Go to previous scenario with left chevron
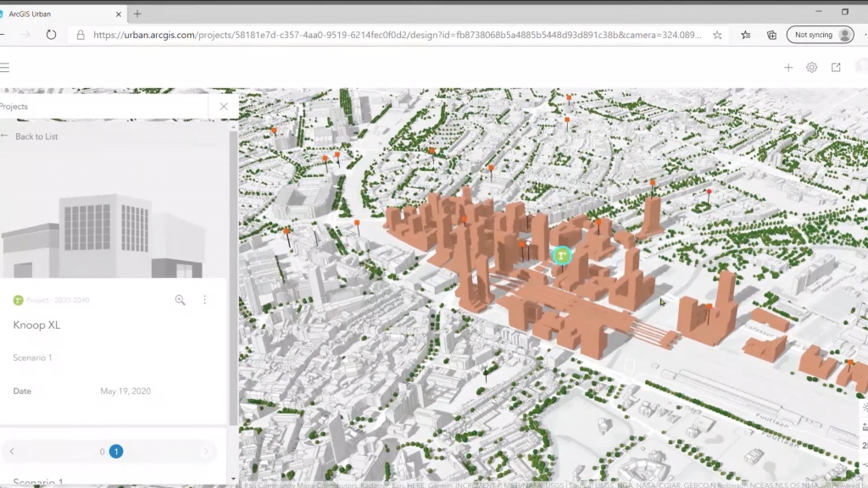 pyautogui.click(x=12, y=452)
